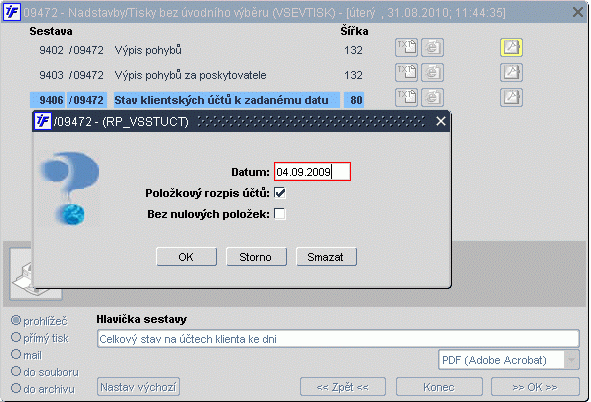
Task: Click the Šířka column header
Action: coord(354,31)
